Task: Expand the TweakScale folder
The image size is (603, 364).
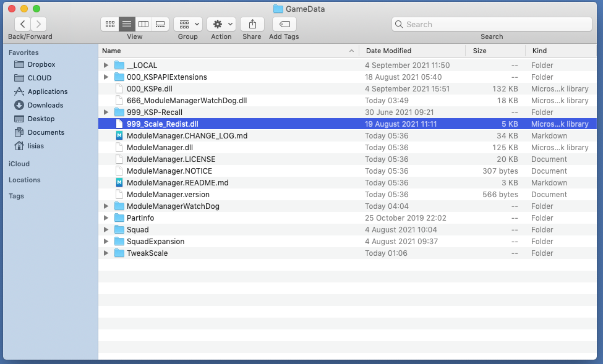Action: [x=106, y=253]
